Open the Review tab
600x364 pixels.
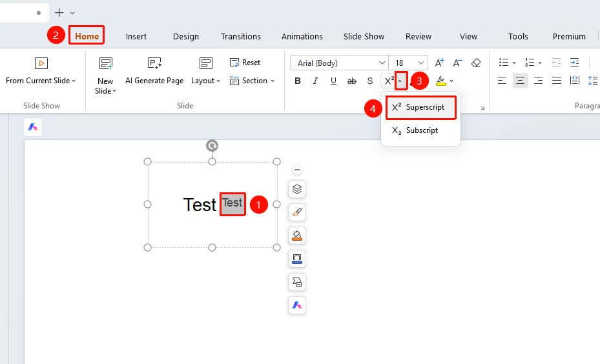[x=419, y=36]
